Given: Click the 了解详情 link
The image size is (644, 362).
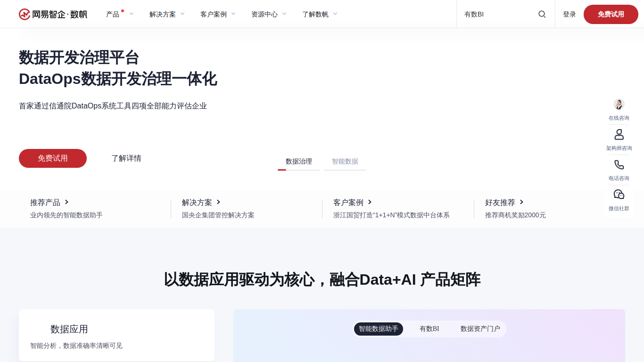Looking at the screenshot, I should [126, 158].
